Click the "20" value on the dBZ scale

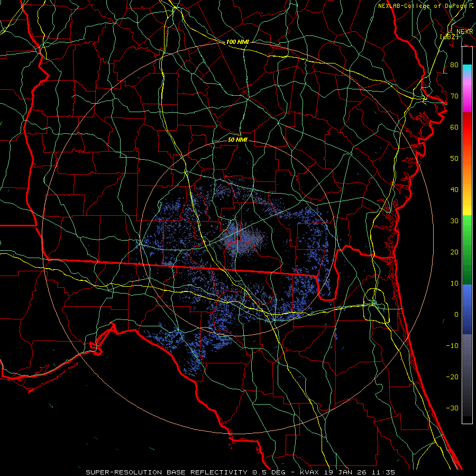pos(454,252)
